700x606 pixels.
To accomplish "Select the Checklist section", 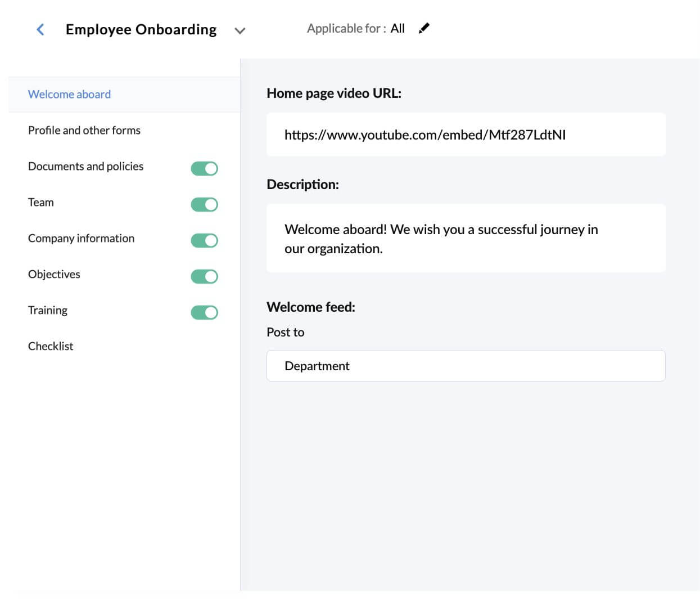I will click(51, 345).
